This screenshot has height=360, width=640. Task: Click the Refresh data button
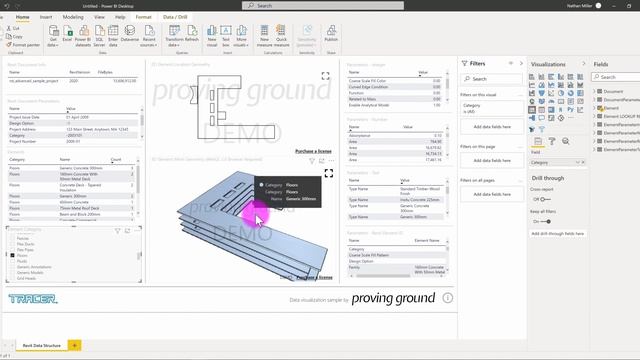(192, 34)
